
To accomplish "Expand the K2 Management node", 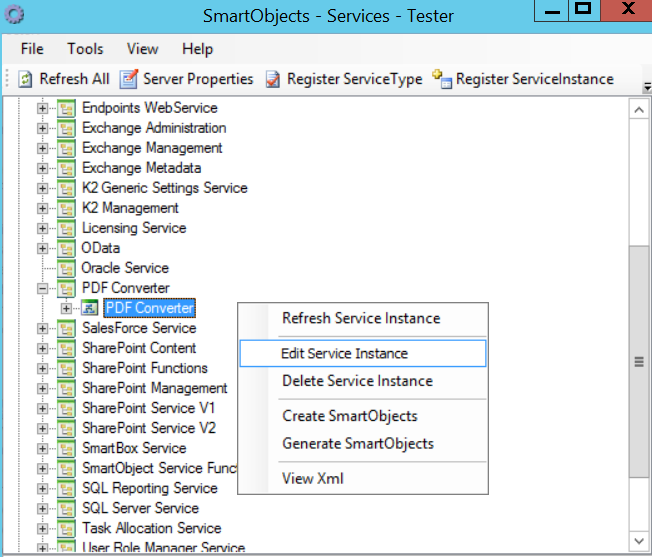I will coord(42,208).
